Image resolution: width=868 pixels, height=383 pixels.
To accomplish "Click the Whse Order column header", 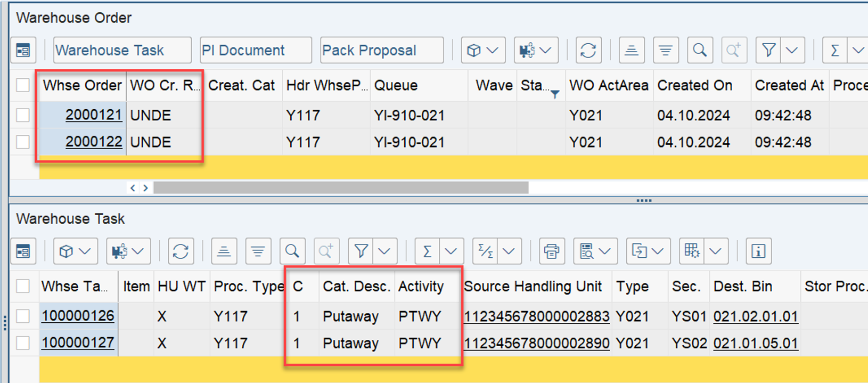I will [x=83, y=85].
